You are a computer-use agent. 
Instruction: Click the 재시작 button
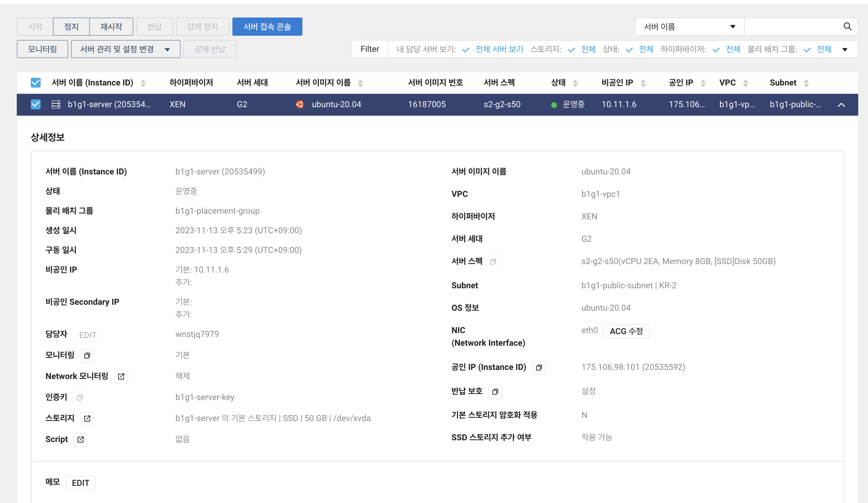(111, 27)
